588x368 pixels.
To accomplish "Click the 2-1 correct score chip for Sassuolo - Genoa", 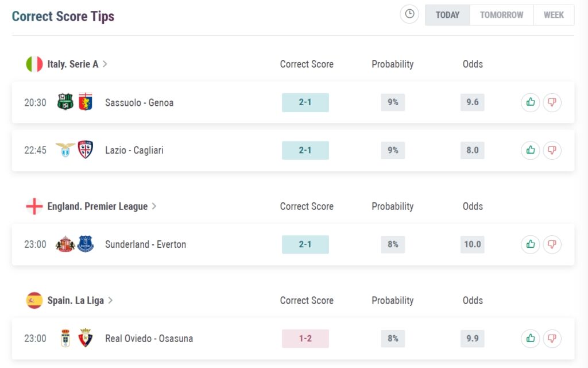I will pos(305,102).
